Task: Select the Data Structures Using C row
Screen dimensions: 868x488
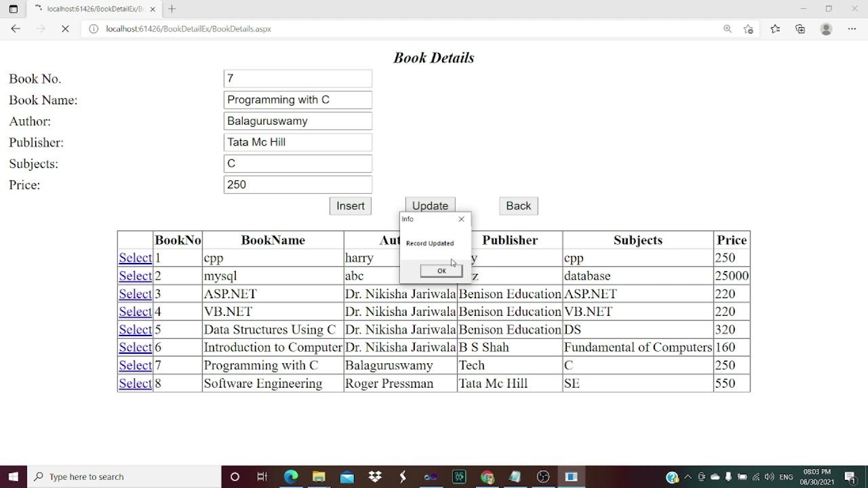Action: (x=135, y=330)
